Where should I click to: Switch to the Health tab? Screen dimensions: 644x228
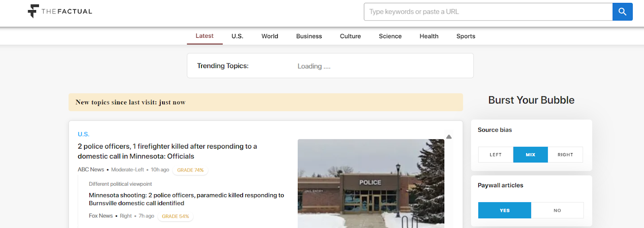[429, 36]
